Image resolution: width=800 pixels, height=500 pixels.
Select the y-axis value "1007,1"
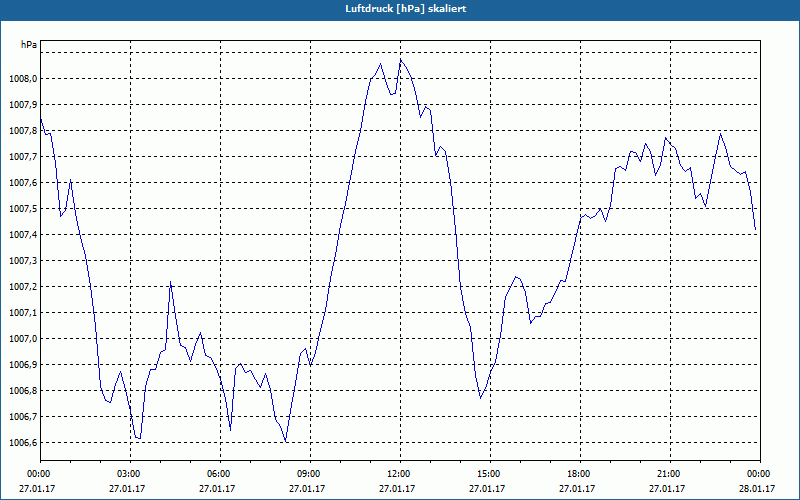(23, 313)
